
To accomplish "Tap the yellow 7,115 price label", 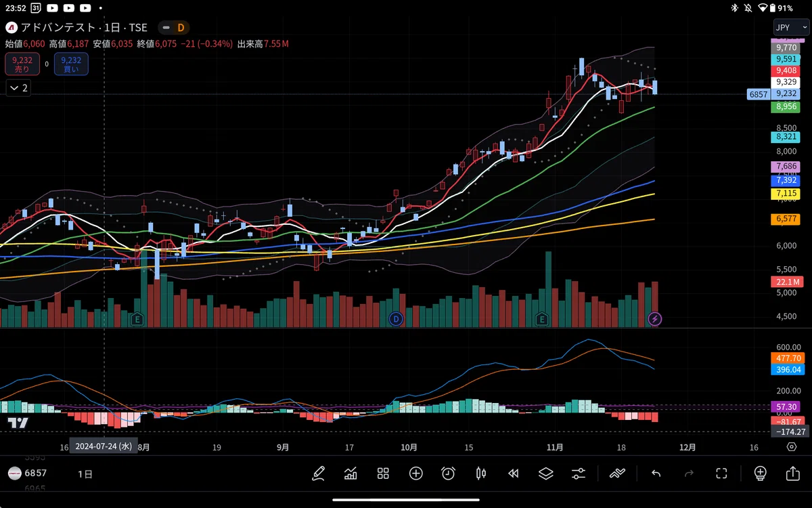I will tap(786, 194).
